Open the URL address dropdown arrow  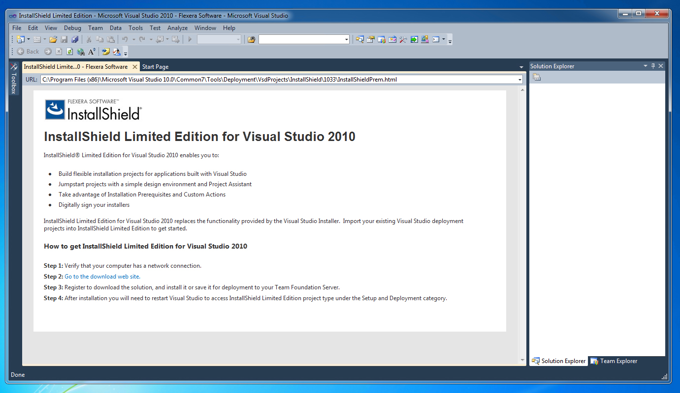click(x=520, y=79)
